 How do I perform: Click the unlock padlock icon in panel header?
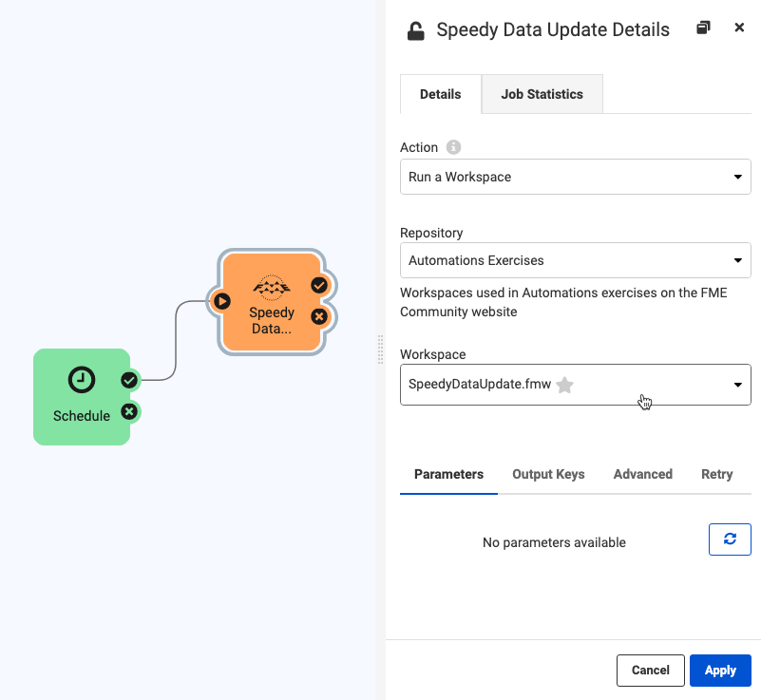click(415, 31)
